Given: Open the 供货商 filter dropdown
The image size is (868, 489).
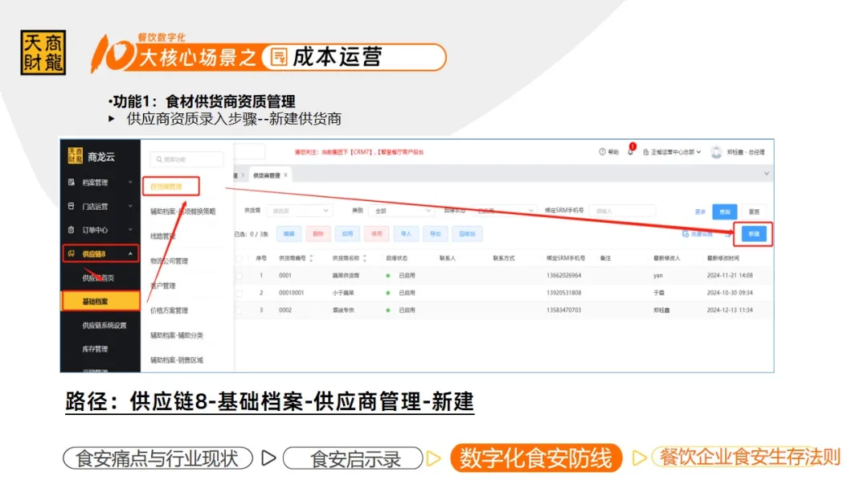Looking at the screenshot, I should tap(299, 211).
